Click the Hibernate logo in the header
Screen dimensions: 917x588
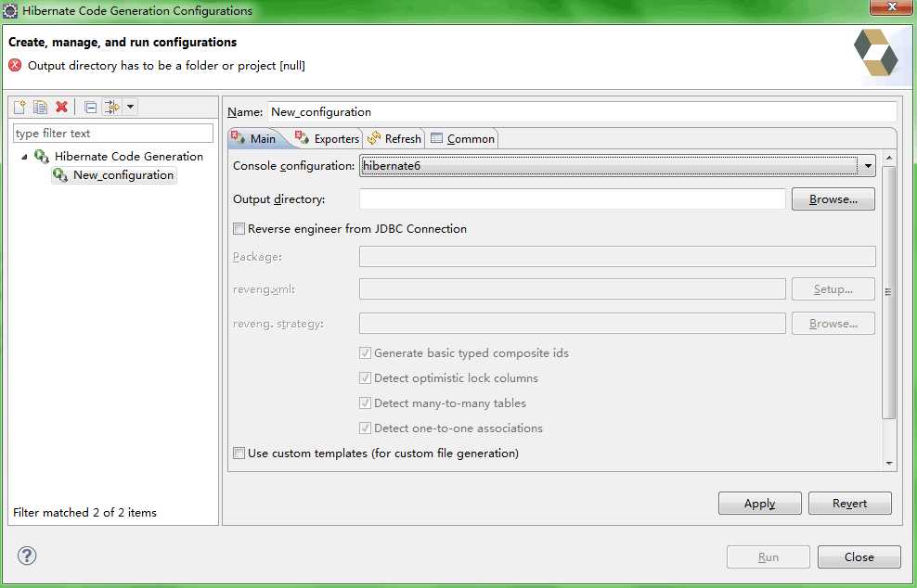click(x=875, y=53)
